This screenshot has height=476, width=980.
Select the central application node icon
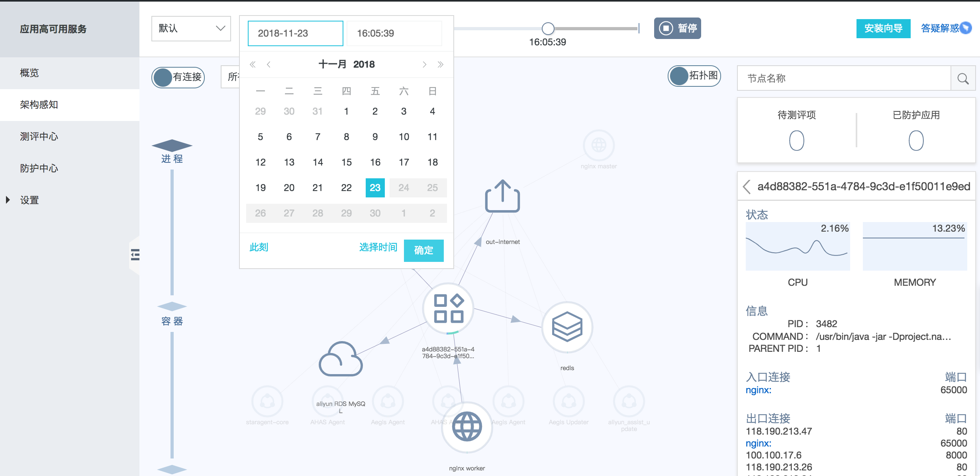(x=448, y=308)
